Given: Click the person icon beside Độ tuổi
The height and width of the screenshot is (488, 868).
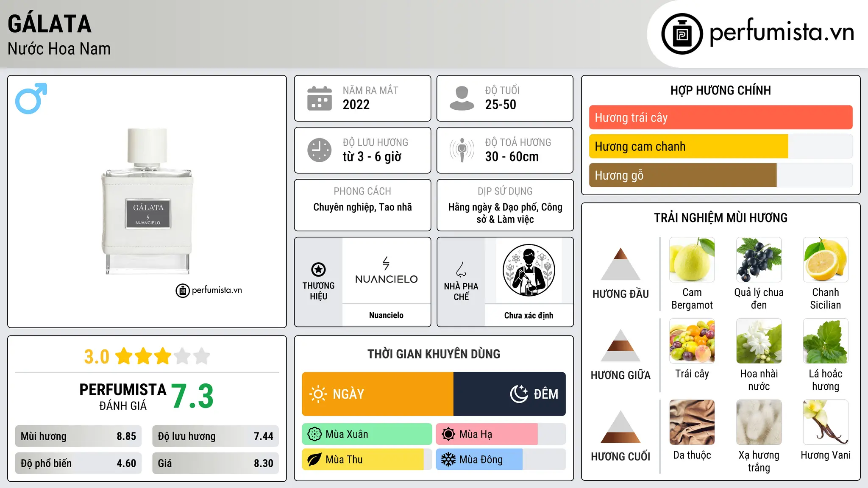Looking at the screenshot, I should click(x=462, y=98).
